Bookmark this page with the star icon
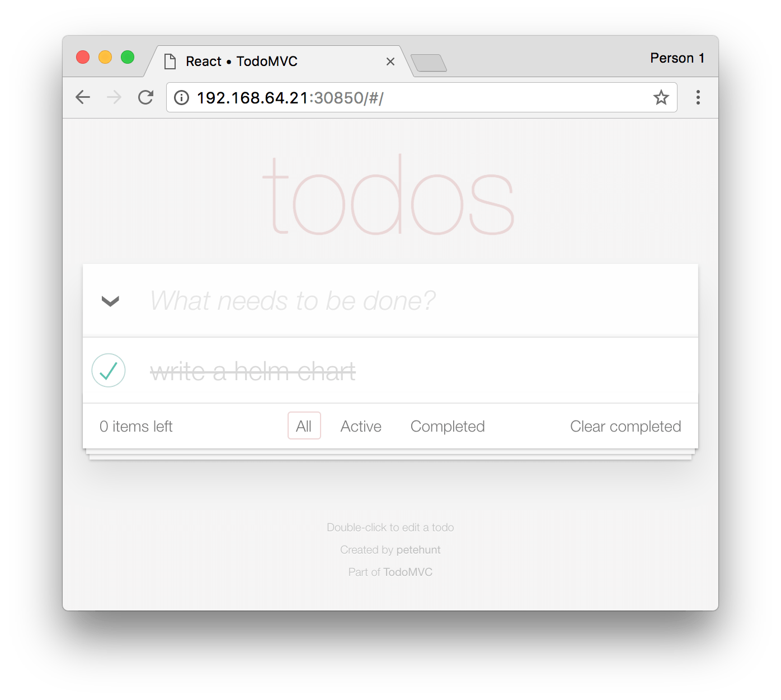The height and width of the screenshot is (700, 781). tap(661, 97)
